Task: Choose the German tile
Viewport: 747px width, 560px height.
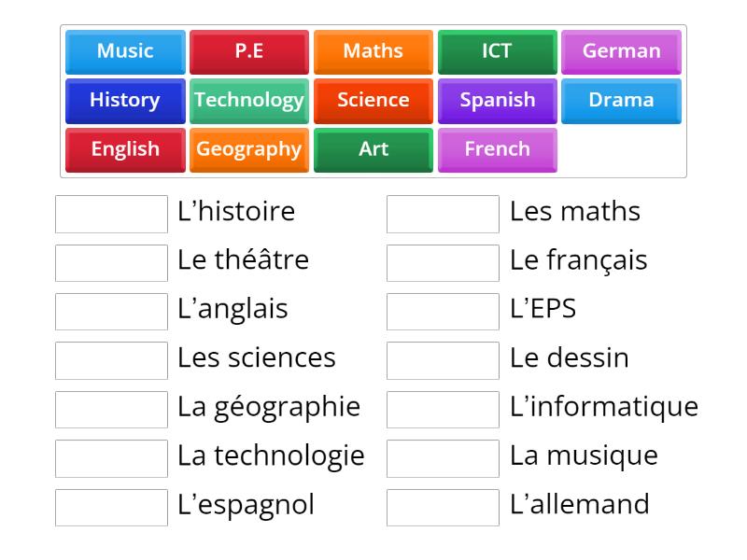Action: [621, 52]
